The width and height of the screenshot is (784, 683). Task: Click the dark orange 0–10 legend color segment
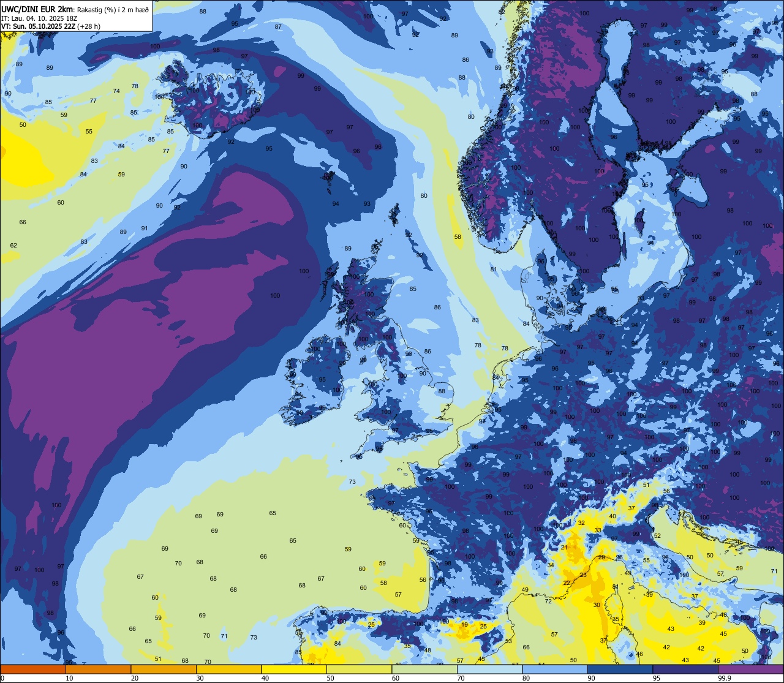33,669
